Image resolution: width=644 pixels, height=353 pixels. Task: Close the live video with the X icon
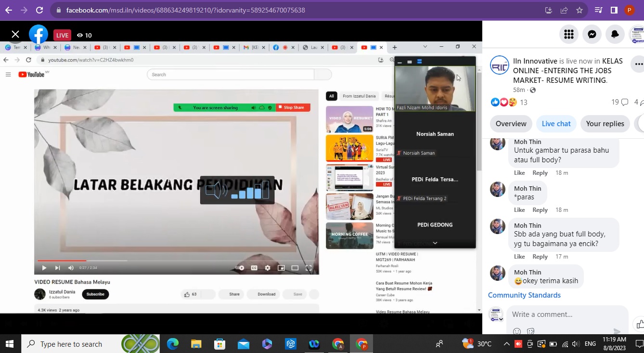[x=15, y=34]
